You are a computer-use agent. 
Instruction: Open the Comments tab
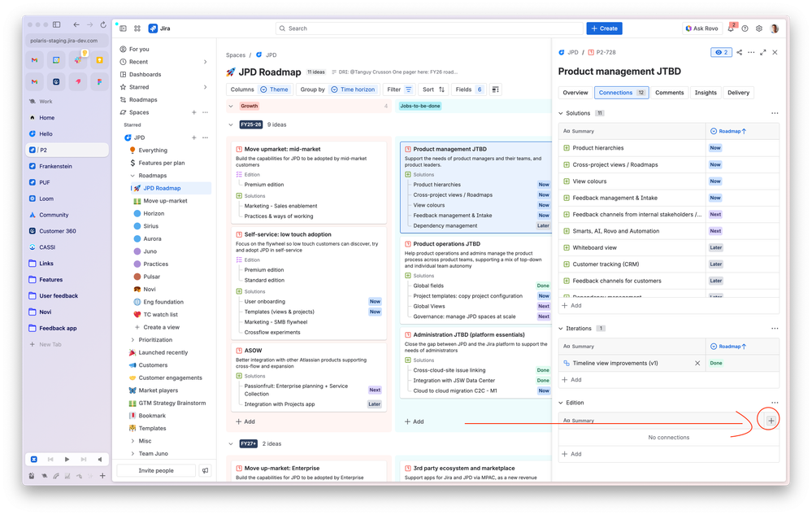(669, 93)
